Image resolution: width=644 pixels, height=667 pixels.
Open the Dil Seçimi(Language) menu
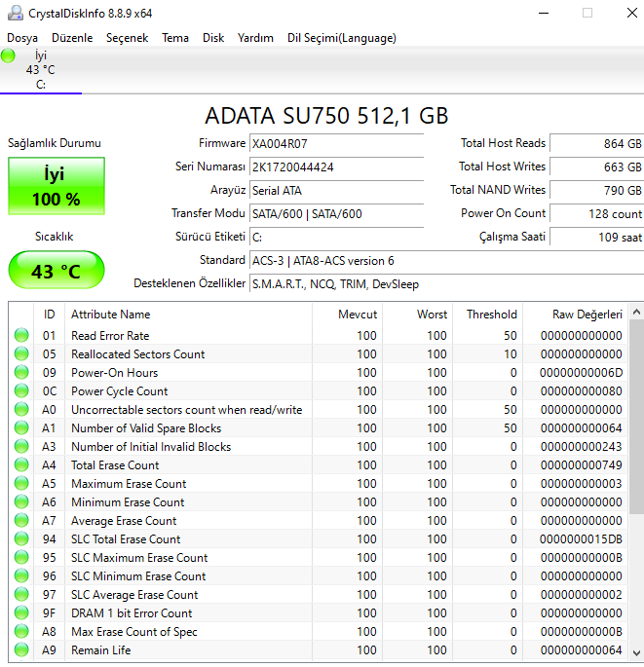click(x=341, y=38)
